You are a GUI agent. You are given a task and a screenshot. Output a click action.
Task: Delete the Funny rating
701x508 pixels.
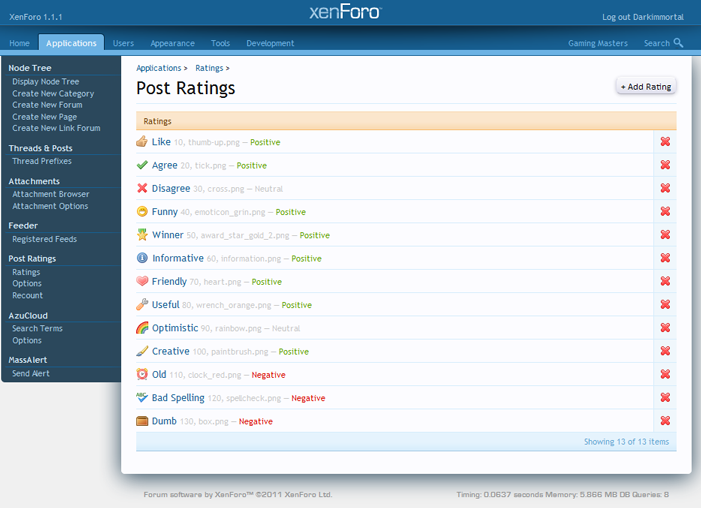point(665,212)
